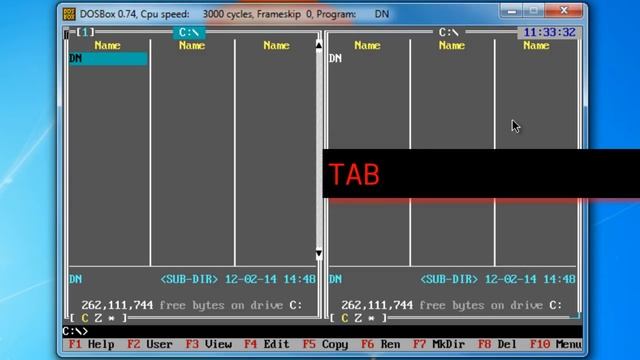Screen dimensions: 640x360
Task: Choose F4 Edit in the bottom bar
Action: tap(267, 344)
